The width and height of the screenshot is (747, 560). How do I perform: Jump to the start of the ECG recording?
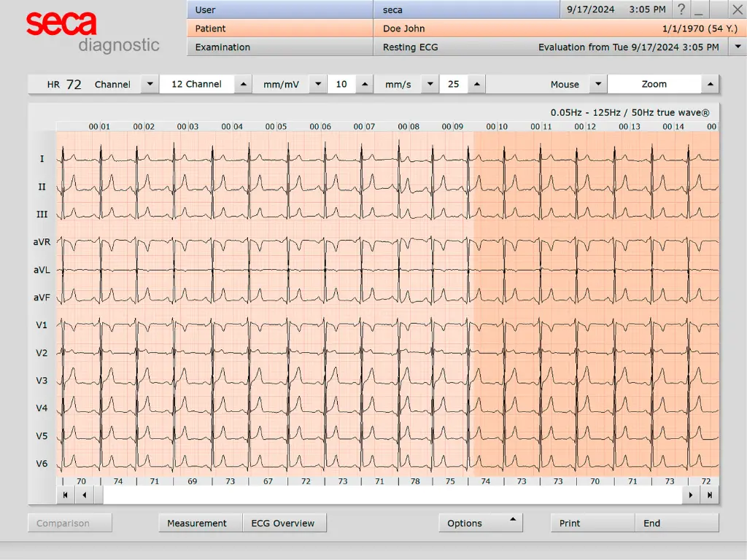[66, 495]
